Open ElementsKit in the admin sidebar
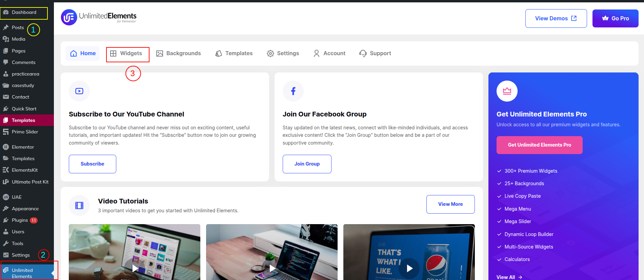644x280 pixels. pyautogui.click(x=24, y=170)
